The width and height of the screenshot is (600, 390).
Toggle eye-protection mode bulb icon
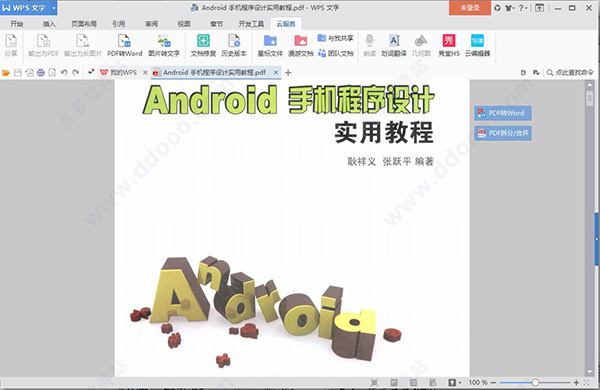[x=452, y=382]
